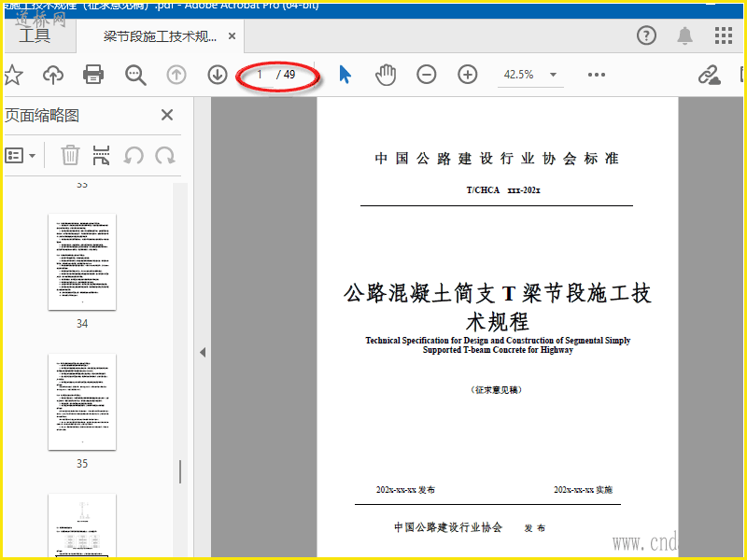
Task: Click the thumbnail panel scrollbar handle
Action: point(180,472)
